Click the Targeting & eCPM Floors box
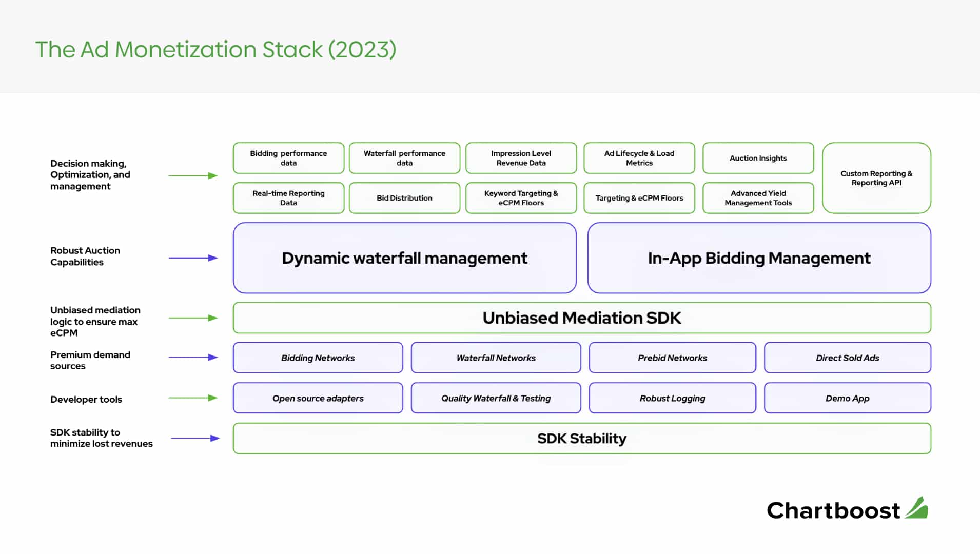This screenshot has height=554, width=980. [x=639, y=198]
